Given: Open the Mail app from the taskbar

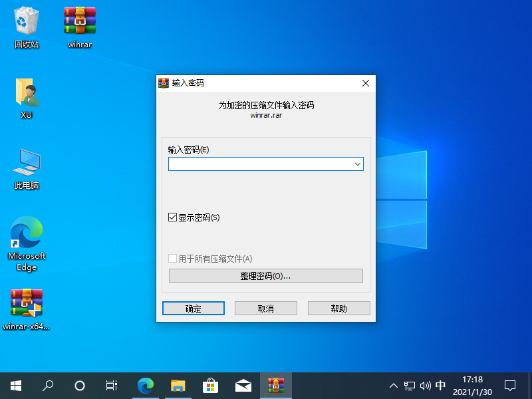Looking at the screenshot, I should point(243,385).
